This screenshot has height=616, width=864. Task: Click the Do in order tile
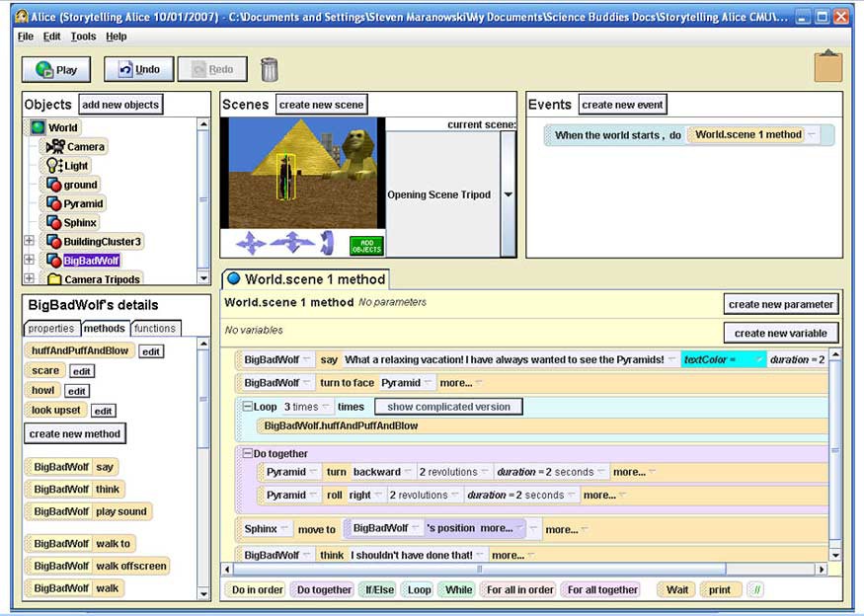pos(255,589)
